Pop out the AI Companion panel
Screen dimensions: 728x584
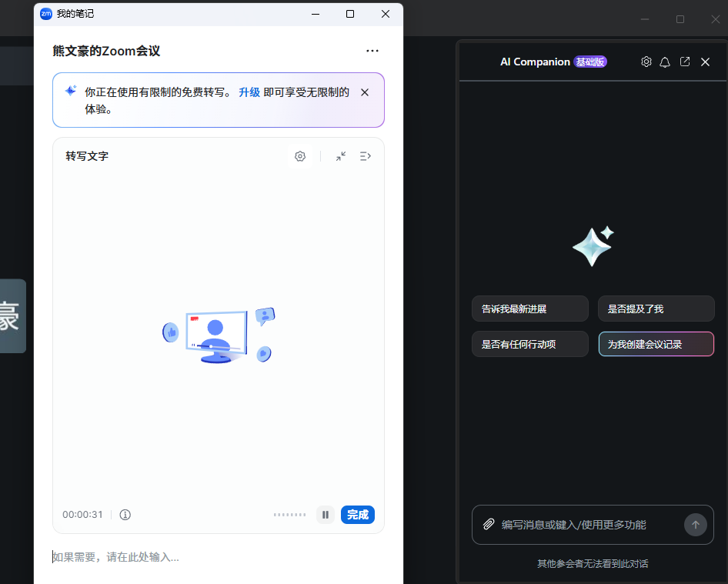(685, 62)
